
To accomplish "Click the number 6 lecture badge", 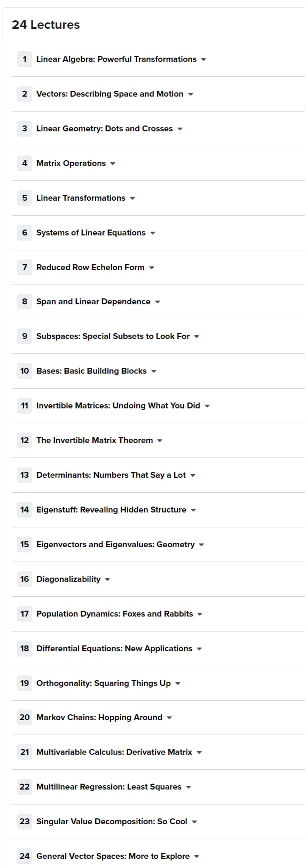I will point(25,233).
